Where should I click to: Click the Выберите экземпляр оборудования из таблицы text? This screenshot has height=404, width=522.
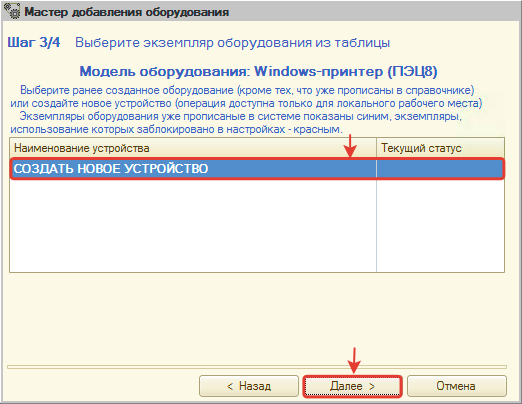[232, 43]
